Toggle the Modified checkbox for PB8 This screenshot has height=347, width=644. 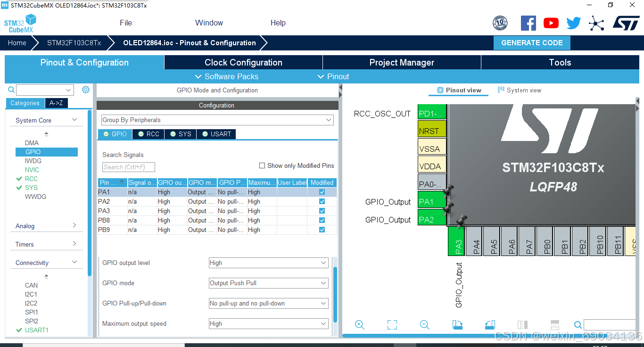[322, 220]
